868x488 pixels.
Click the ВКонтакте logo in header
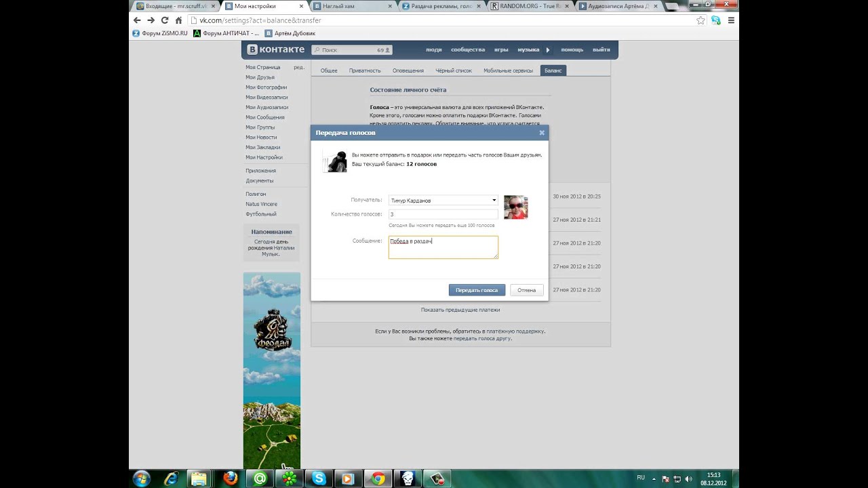pyautogui.click(x=276, y=49)
